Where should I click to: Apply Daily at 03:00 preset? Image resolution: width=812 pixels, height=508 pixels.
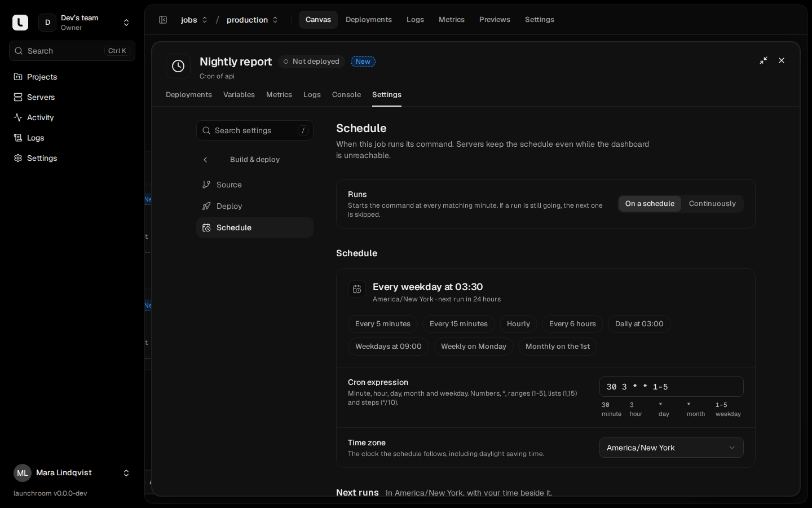[639, 324]
